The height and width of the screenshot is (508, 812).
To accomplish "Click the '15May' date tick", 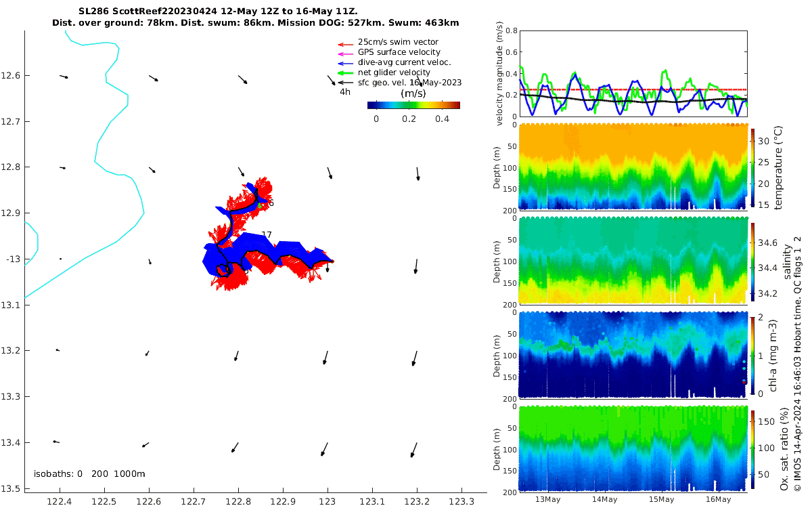I will pos(662,500).
